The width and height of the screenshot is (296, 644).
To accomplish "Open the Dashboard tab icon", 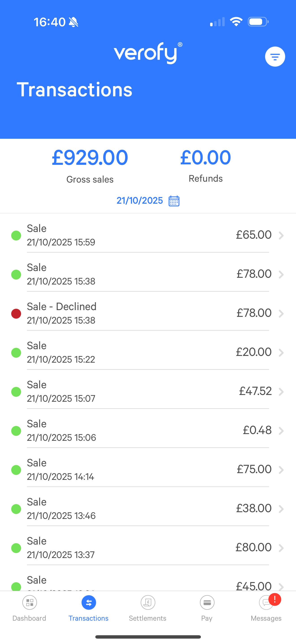I will click(x=29, y=602).
